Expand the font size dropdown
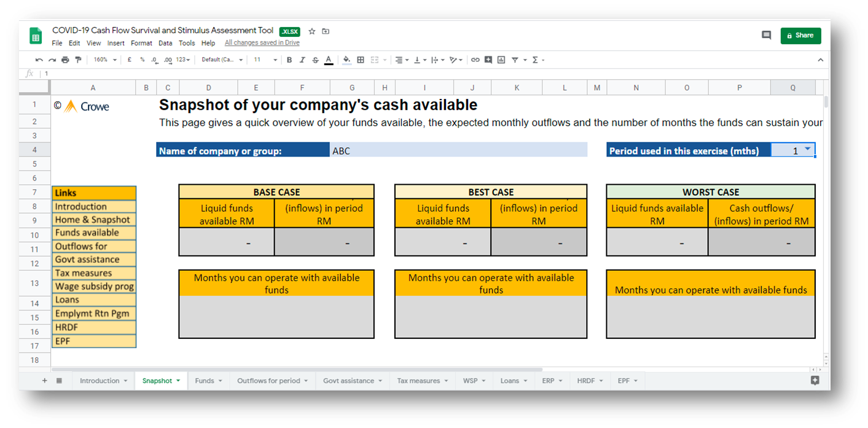868x428 pixels. coord(266,60)
